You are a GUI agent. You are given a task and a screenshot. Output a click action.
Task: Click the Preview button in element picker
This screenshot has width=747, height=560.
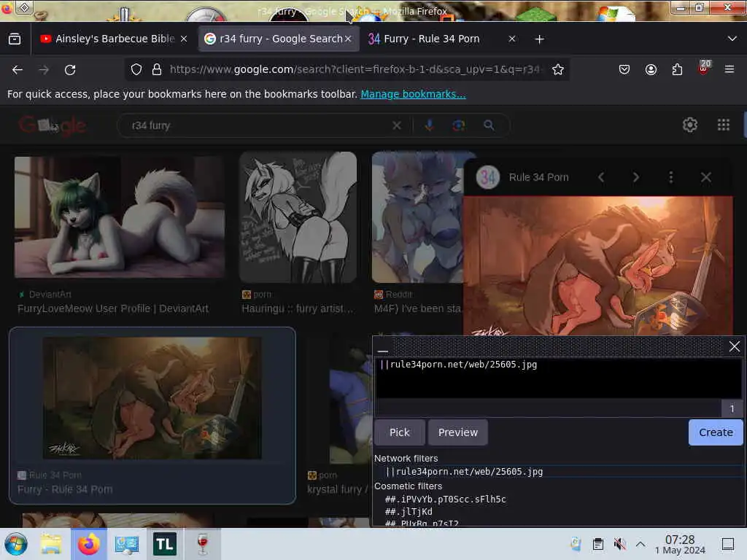pyautogui.click(x=458, y=432)
